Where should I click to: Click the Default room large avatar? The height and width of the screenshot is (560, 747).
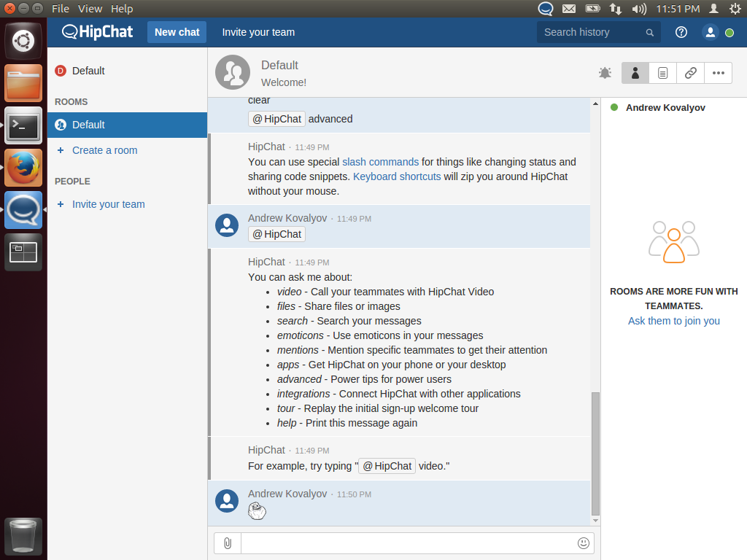click(233, 72)
